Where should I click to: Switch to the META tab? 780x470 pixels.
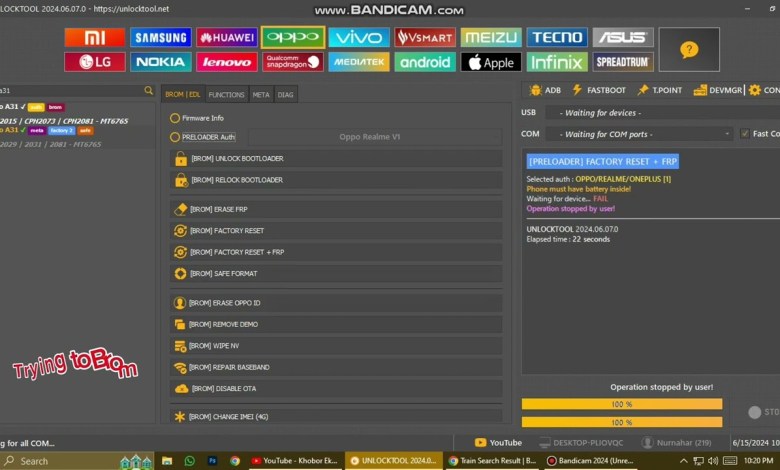[x=260, y=95]
